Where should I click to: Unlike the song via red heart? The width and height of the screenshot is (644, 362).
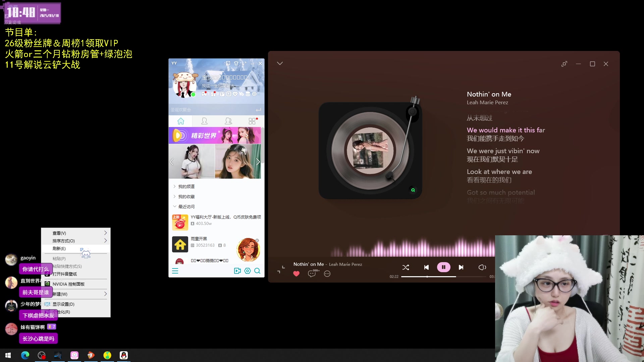point(296,274)
